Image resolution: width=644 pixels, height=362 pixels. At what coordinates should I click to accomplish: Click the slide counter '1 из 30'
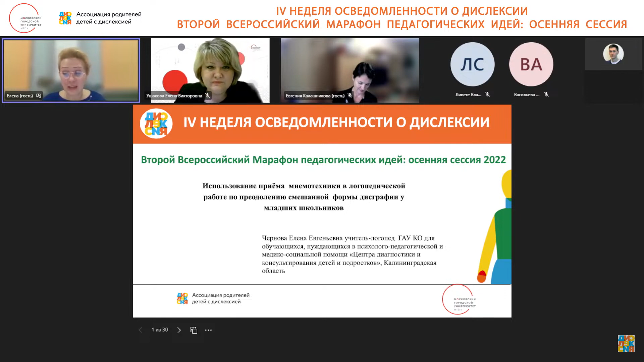(160, 330)
